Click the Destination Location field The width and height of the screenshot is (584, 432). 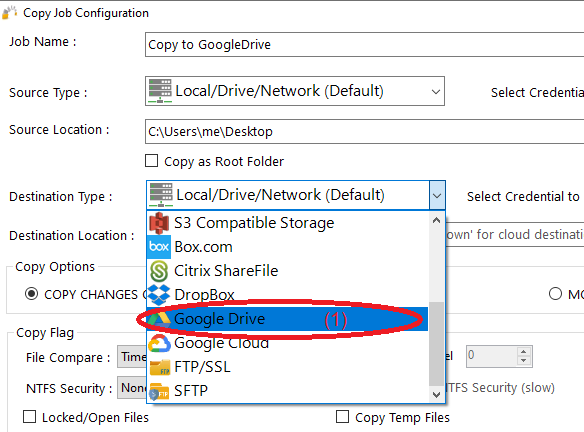click(x=515, y=235)
